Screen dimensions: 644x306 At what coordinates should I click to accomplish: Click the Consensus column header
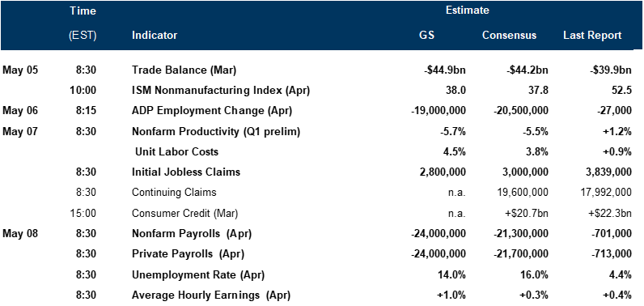(509, 36)
